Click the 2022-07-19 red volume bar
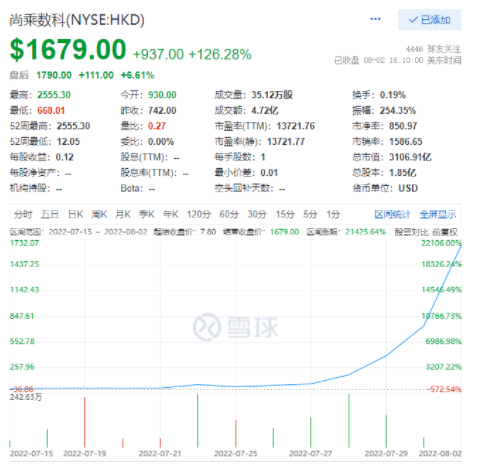The image size is (495, 472). 85,422
